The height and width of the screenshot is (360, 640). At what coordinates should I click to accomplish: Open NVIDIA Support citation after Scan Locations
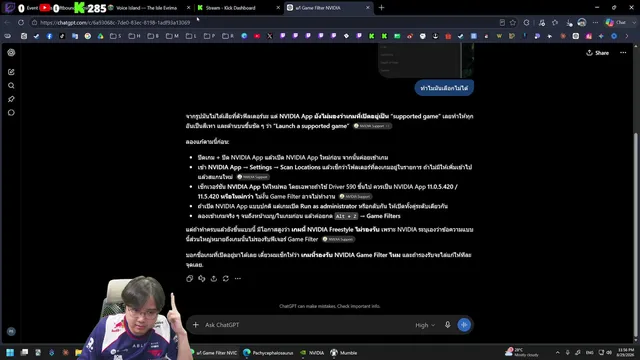point(253,177)
